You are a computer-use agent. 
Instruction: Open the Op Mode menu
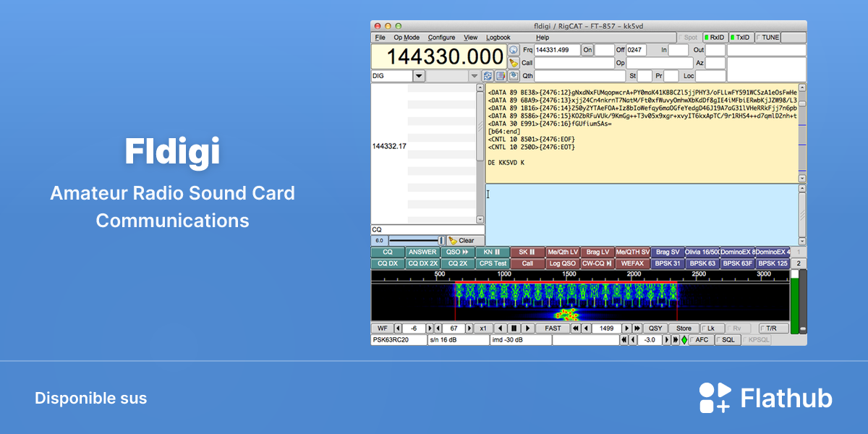[x=407, y=38]
